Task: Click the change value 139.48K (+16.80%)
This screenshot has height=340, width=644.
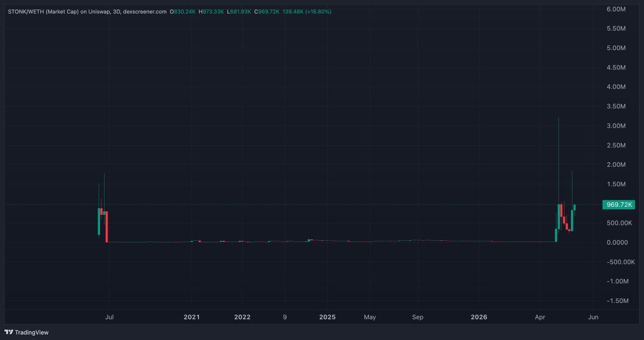Action: [307, 11]
